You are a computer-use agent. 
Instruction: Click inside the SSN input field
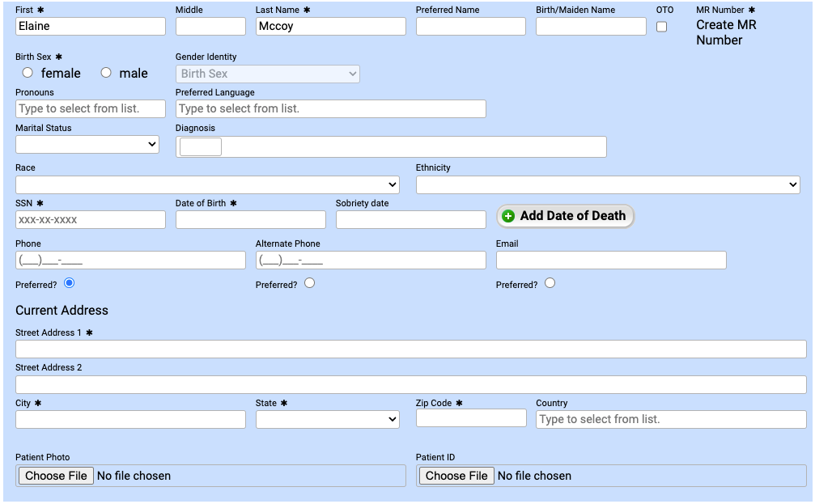click(x=90, y=218)
